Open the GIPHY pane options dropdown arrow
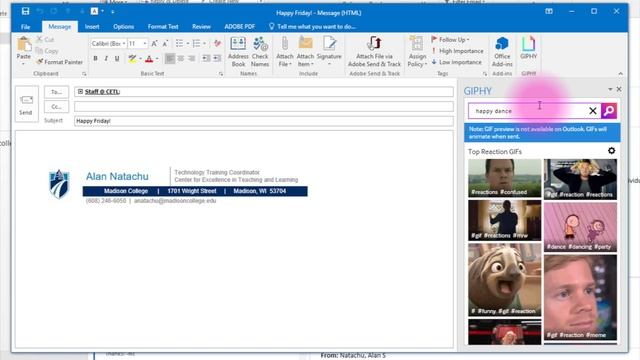 pyautogui.click(x=610, y=89)
